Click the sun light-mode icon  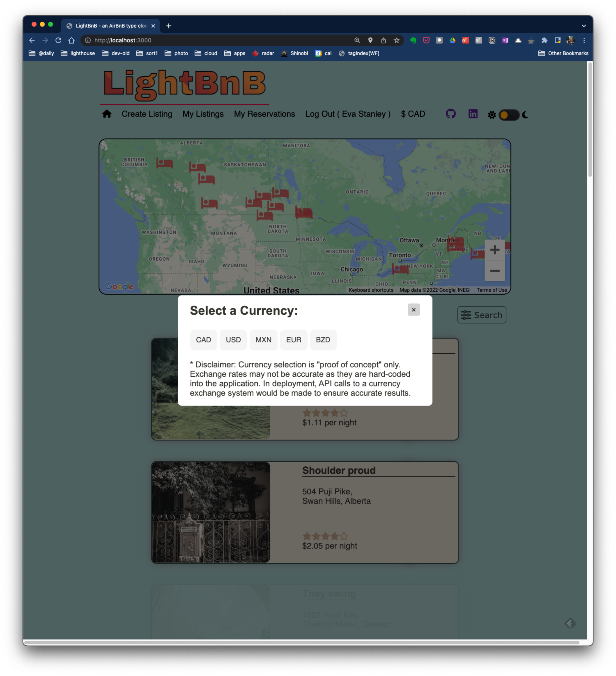492,115
